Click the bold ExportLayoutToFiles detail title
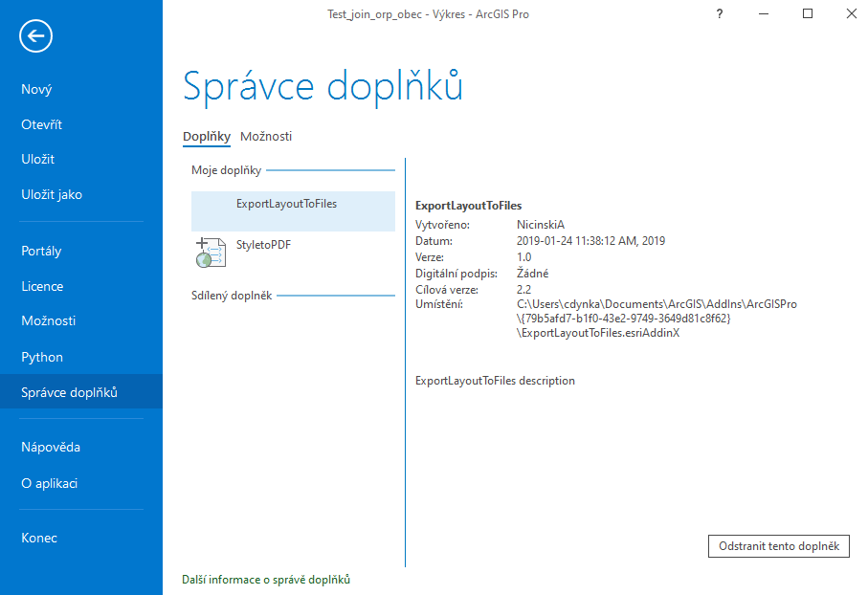The image size is (868, 595). pyautogui.click(x=468, y=206)
